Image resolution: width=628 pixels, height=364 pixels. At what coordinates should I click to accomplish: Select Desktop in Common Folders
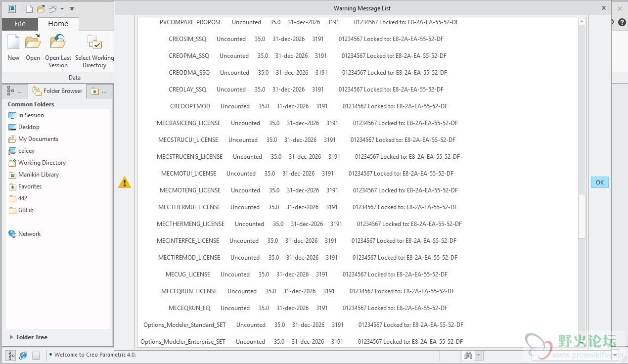pos(24,127)
